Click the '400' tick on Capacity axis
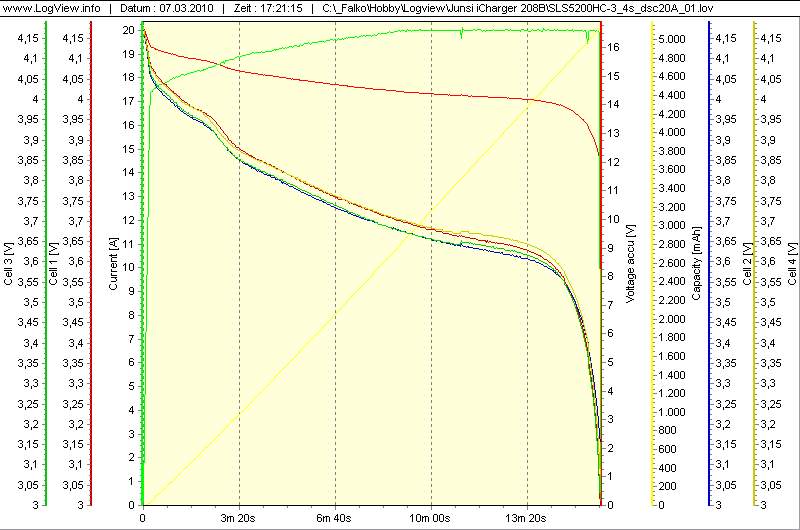800x530 pixels. pos(667,468)
